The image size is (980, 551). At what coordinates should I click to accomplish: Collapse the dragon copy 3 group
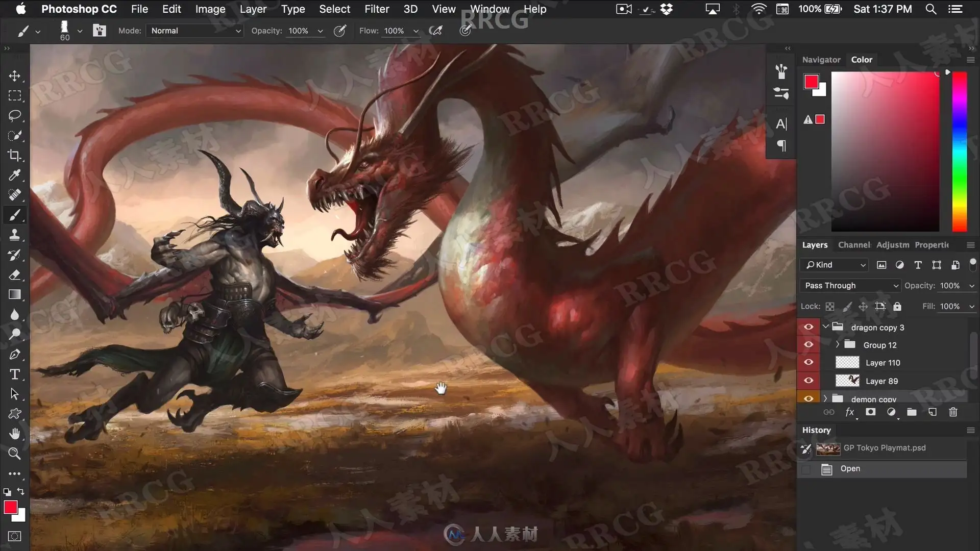point(825,327)
